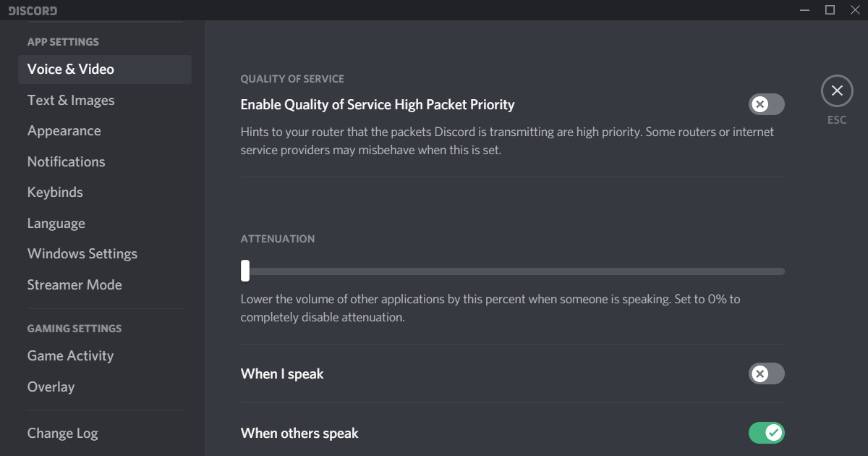Screen dimensions: 868x456
Task: Click the APP SETTINGS section header
Action: [x=63, y=41]
